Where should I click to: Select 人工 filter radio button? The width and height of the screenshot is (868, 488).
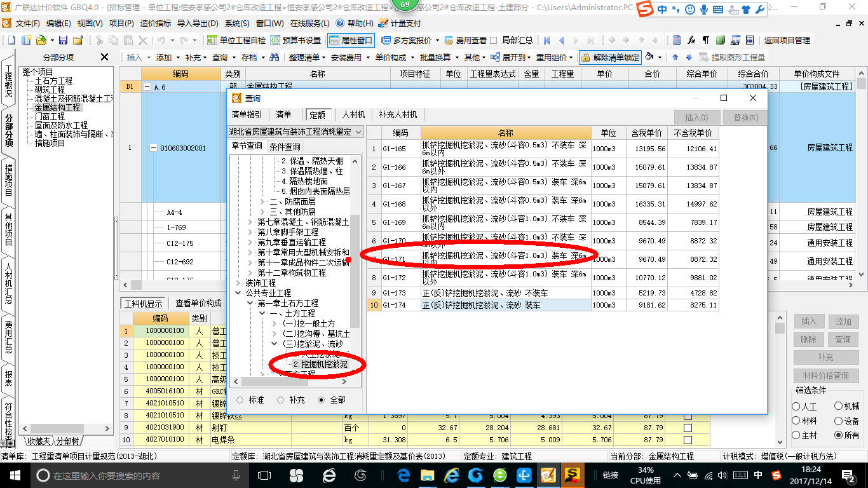796,407
